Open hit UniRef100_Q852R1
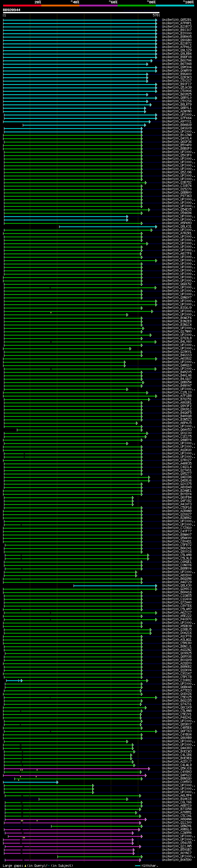The width and height of the screenshot is (197, 868). pos(177,20)
